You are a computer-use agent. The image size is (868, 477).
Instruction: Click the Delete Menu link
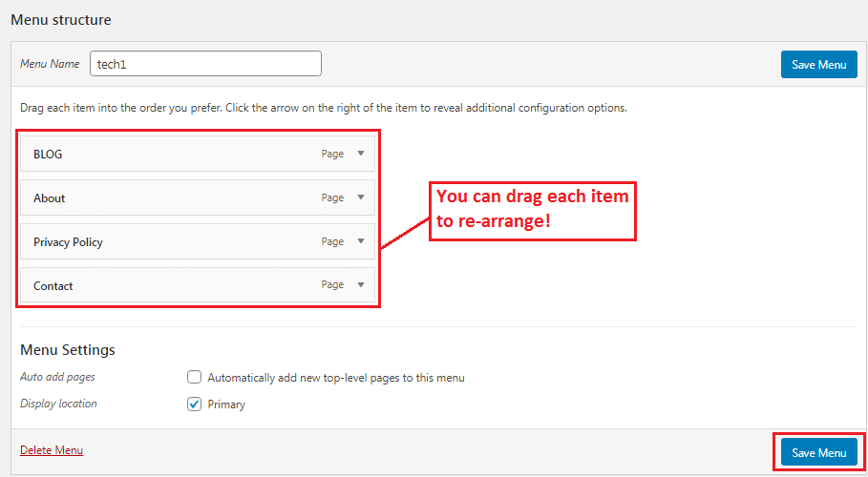point(52,450)
